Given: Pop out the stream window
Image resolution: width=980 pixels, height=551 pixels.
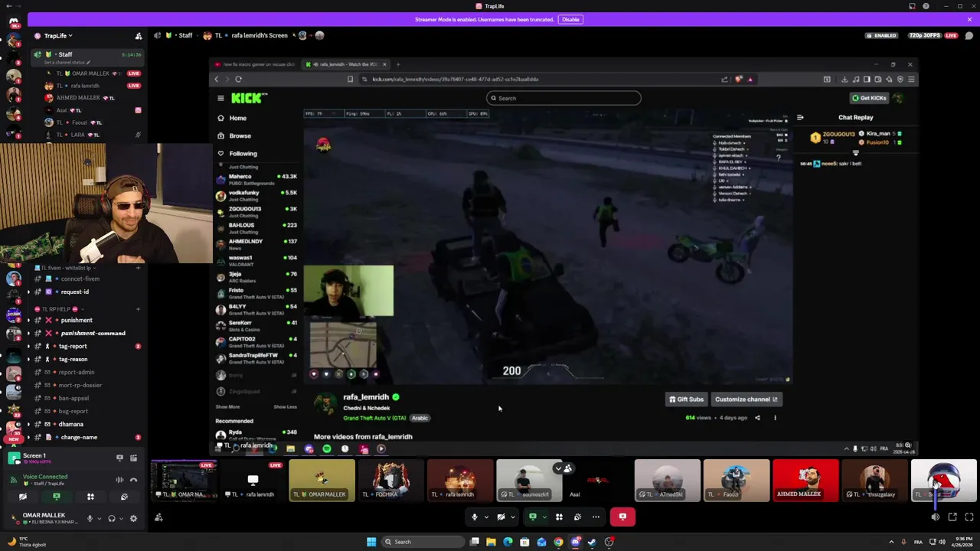Looking at the screenshot, I should pos(952,517).
